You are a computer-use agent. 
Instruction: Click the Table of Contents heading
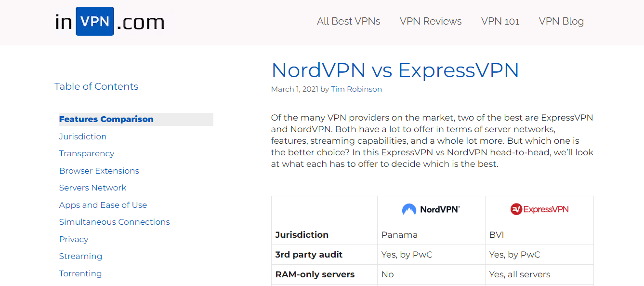click(x=96, y=86)
